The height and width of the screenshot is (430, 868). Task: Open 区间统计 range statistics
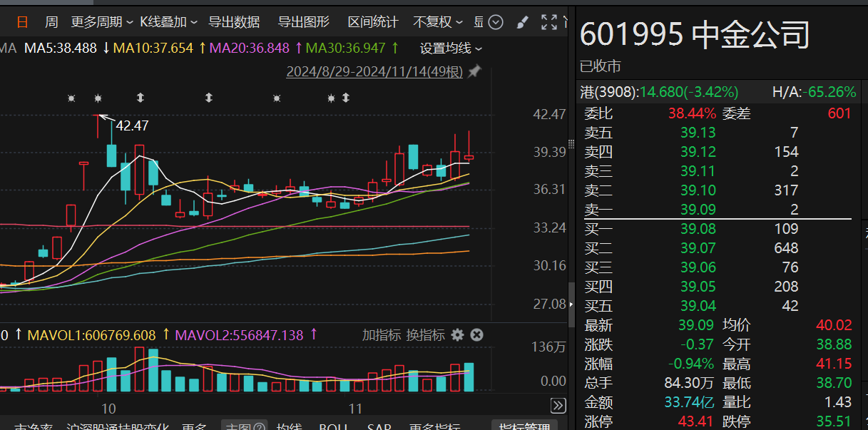coord(373,22)
